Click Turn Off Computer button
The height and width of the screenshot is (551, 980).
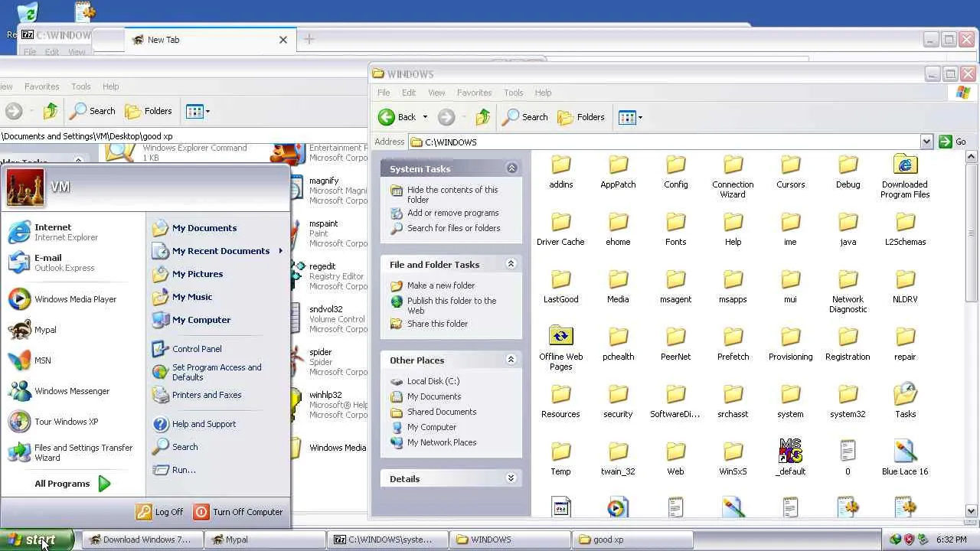click(238, 512)
